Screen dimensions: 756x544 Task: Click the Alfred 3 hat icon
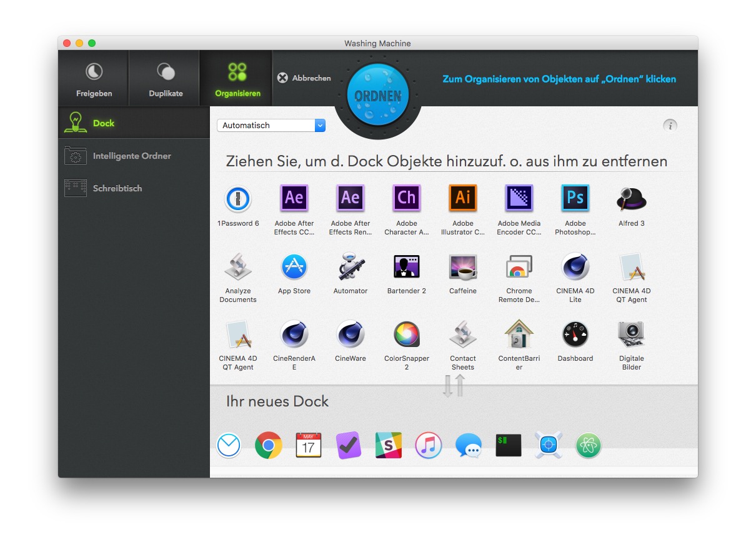point(631,199)
